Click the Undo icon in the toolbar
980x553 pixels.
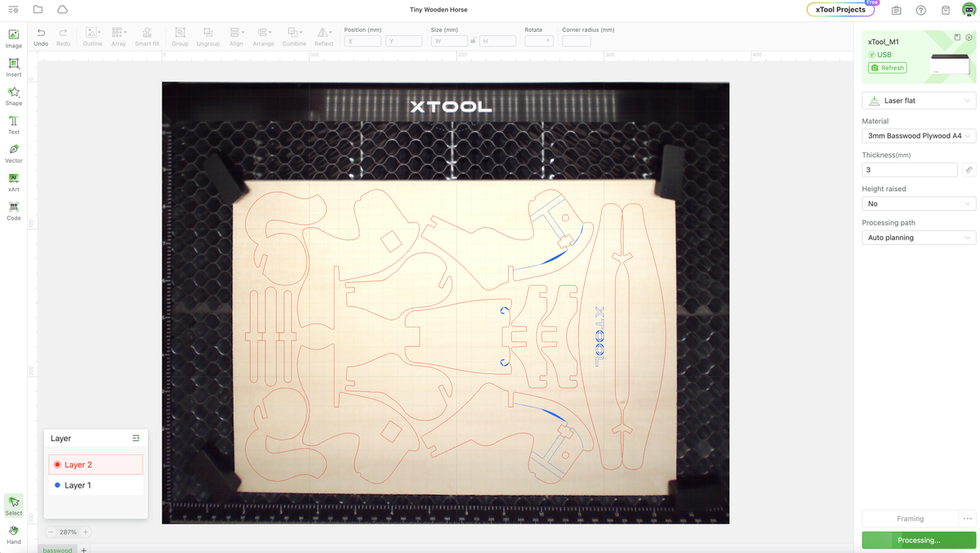pos(40,34)
